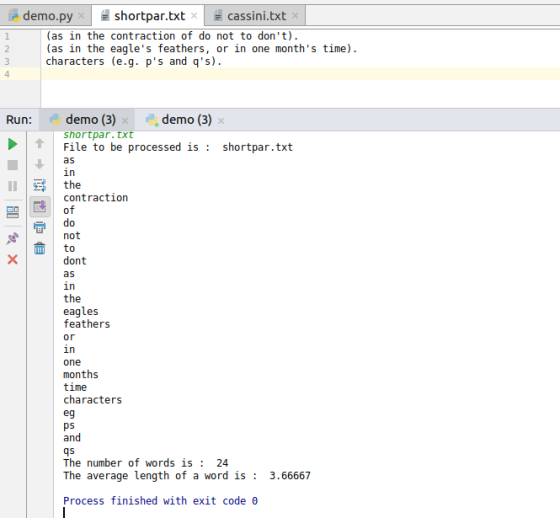Viewport: 560px width, 518px height.
Task: Click the red X close icon in Run sidebar
Action: [12, 259]
